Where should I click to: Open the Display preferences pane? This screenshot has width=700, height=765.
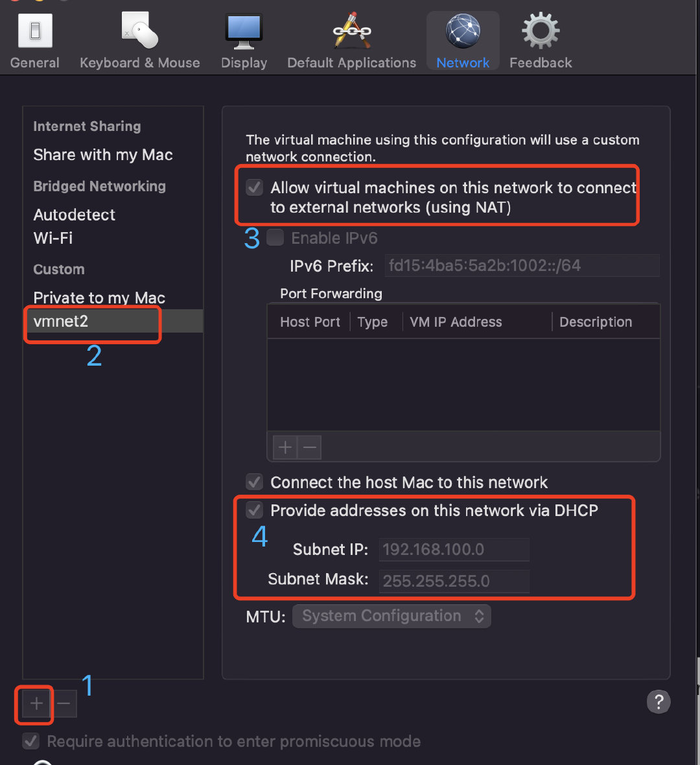click(244, 41)
